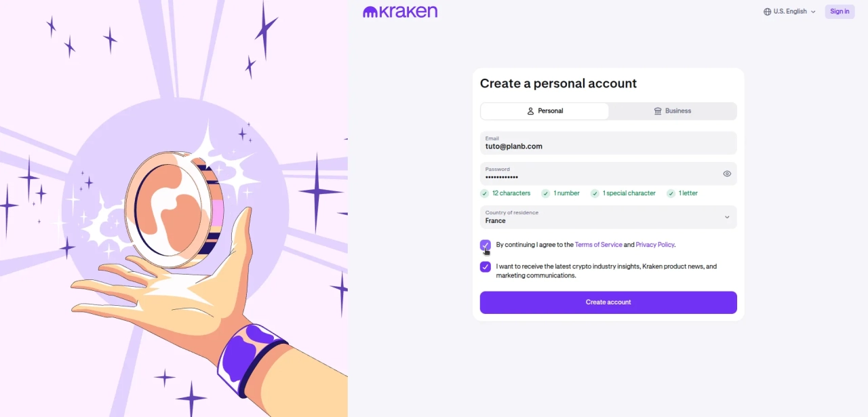Open the Privacy Policy link
Image resolution: width=868 pixels, height=417 pixels.
click(655, 245)
